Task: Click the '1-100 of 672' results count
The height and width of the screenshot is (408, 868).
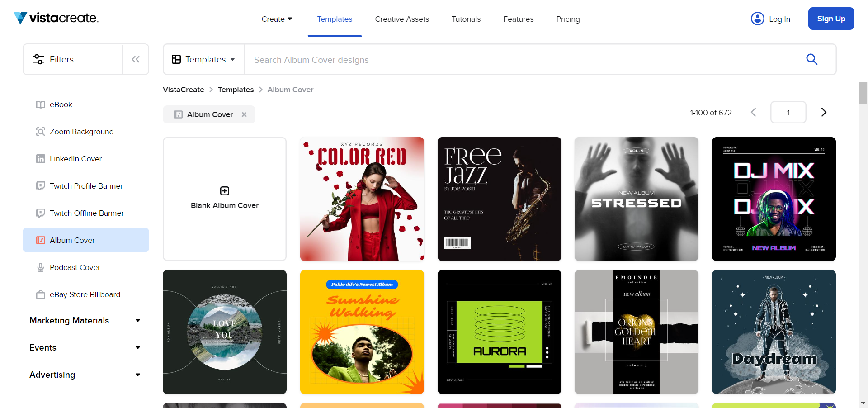Action: point(711,113)
